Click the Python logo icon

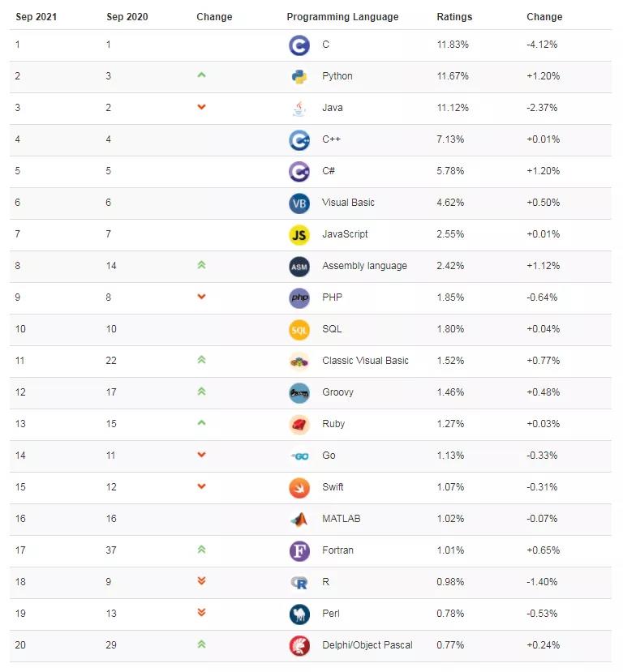pyautogui.click(x=299, y=76)
